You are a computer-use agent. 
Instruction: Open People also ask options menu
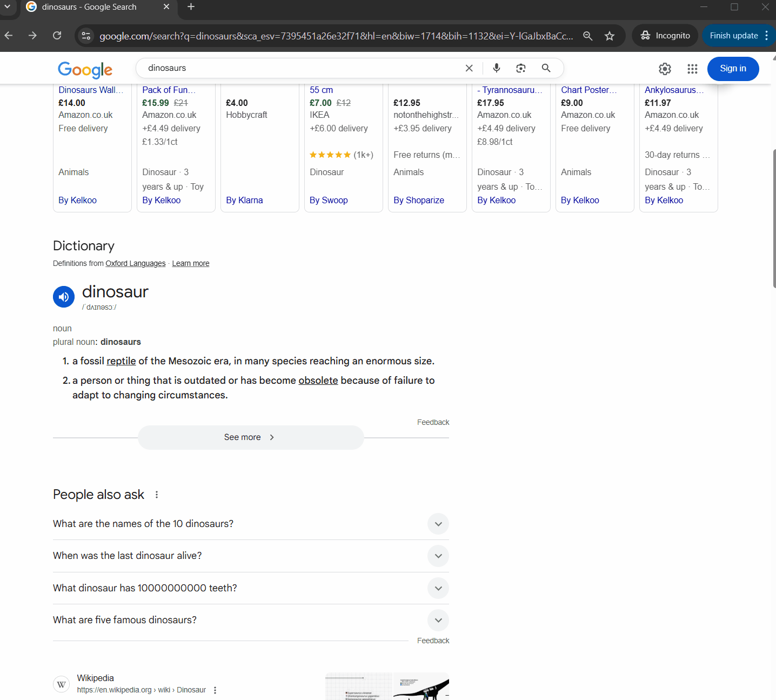[x=157, y=495]
